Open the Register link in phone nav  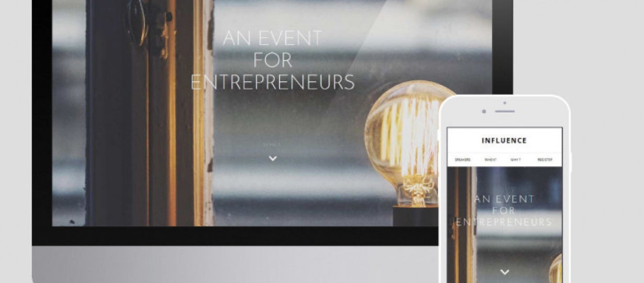pyautogui.click(x=545, y=160)
